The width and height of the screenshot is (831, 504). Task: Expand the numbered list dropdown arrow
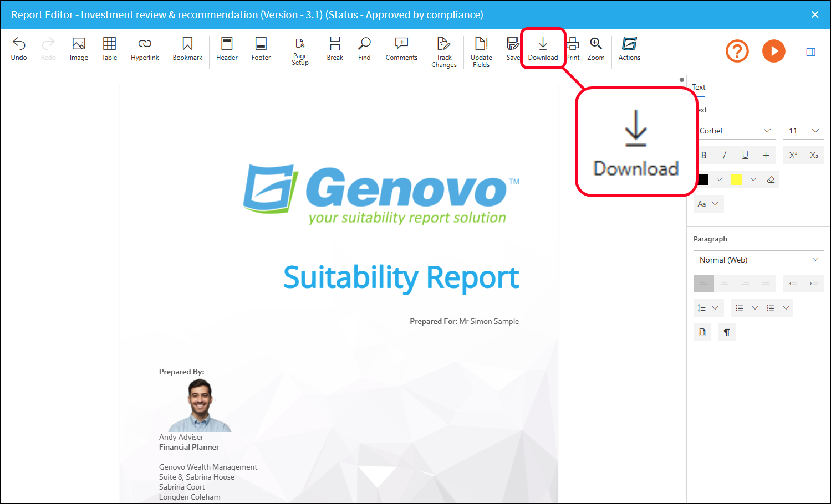click(786, 308)
